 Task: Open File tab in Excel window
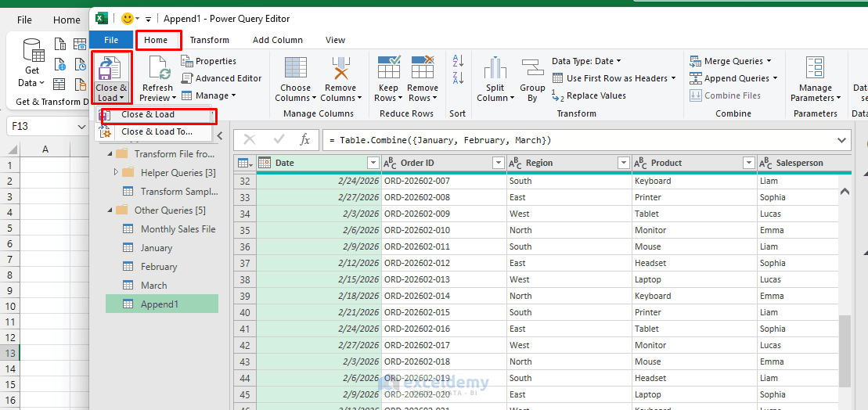(24, 20)
